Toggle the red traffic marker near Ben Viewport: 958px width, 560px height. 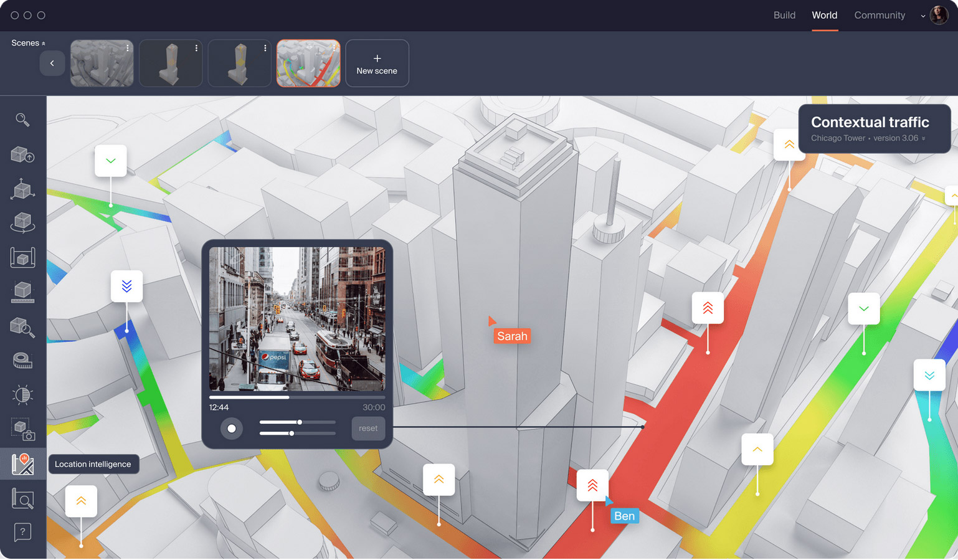(592, 485)
